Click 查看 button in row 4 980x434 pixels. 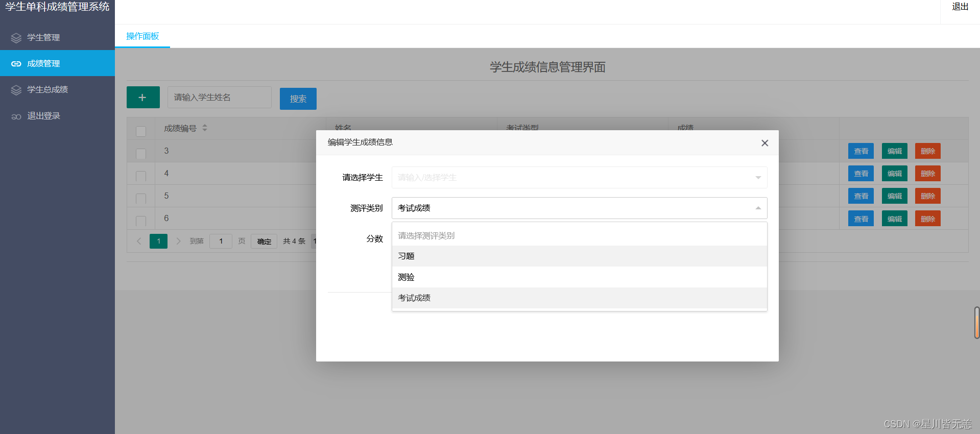coord(861,174)
